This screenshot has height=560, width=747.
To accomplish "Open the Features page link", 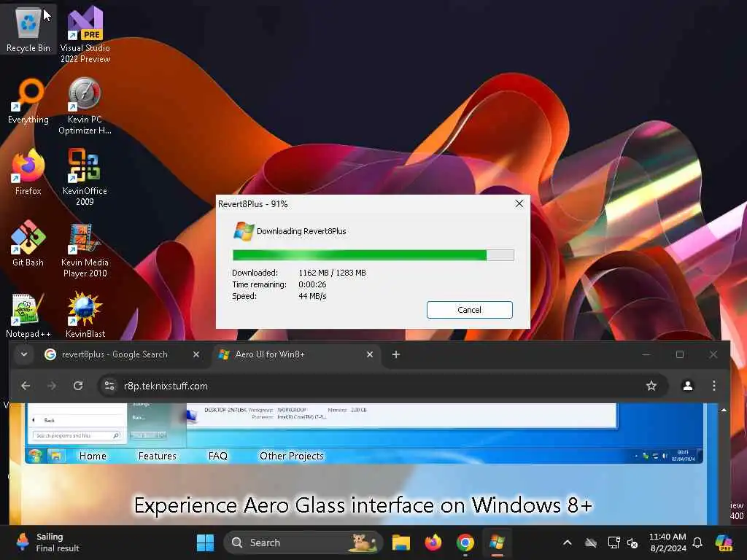I will 158,456.
